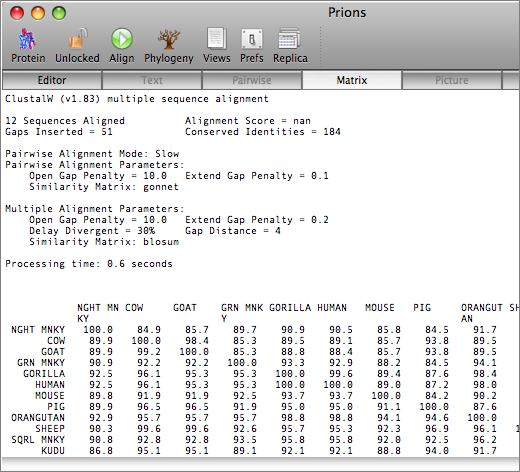Screen dimensions: 520x472
Task: Click the COW row label
Action: [56, 341]
